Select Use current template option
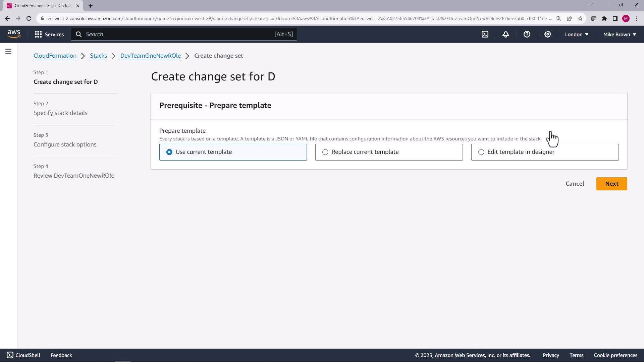Screen dimensions: 644x362 pos(169,152)
